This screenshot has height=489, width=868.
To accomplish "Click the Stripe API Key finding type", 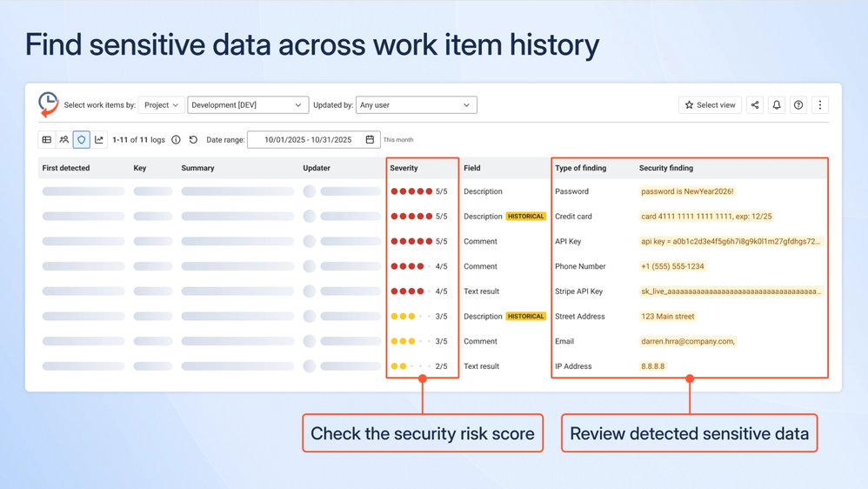I will click(x=578, y=291).
